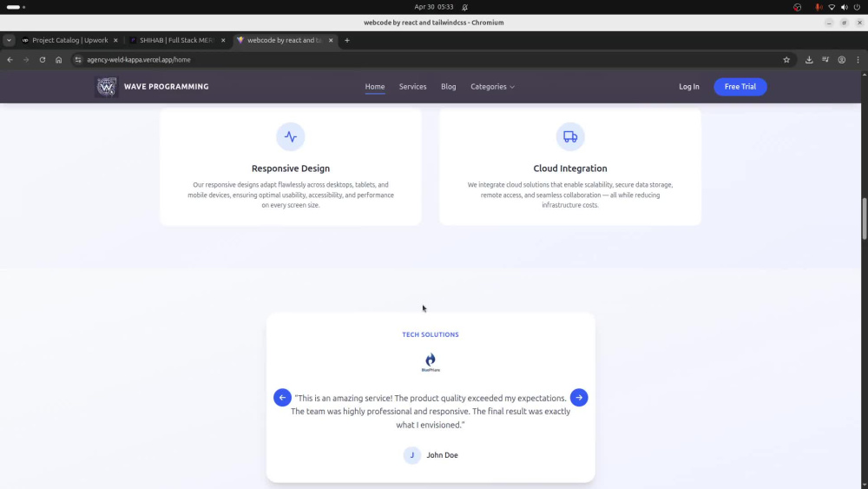Click the WAVE PROGRAMMING brand text
Viewport: 868px width, 489px height.
(x=166, y=87)
